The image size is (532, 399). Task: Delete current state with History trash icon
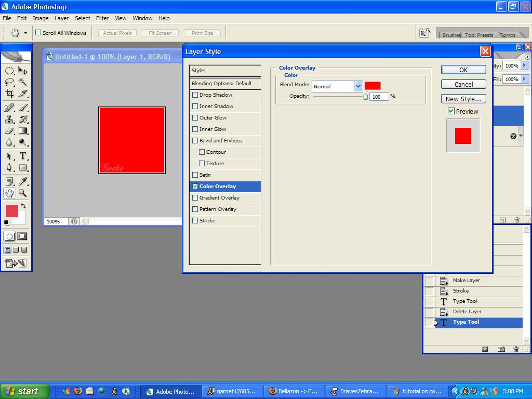click(516, 350)
